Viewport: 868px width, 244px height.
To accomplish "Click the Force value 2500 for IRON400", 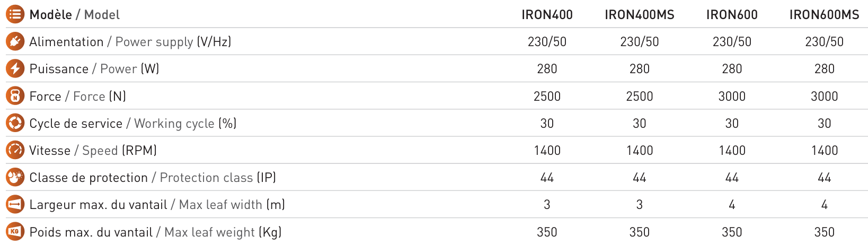I will click(x=547, y=97).
